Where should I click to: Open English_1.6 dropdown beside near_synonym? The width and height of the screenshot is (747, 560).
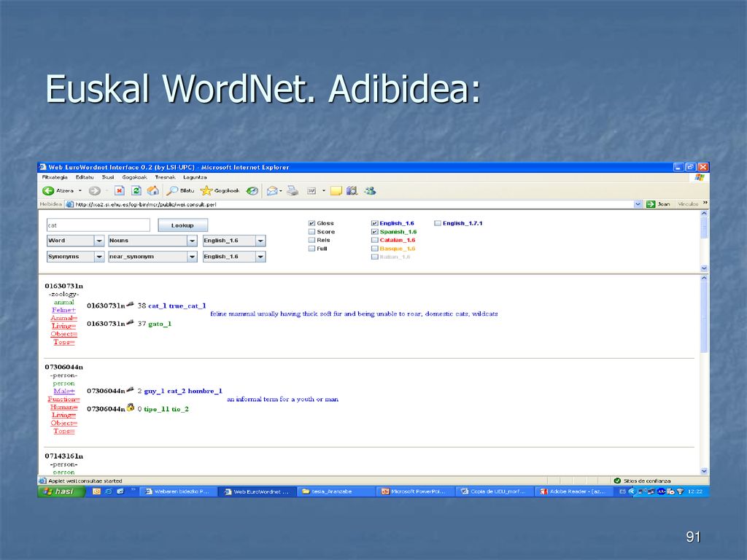[x=234, y=257]
